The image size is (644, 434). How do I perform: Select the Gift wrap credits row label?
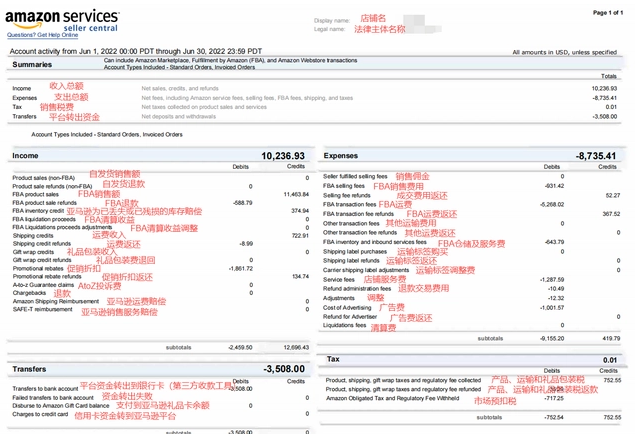[x=33, y=252]
